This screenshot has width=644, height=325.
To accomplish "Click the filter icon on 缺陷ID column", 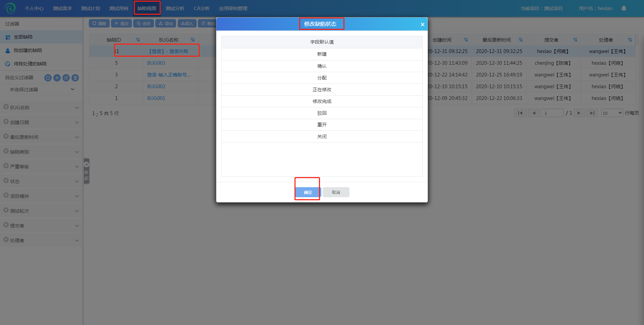I will (138, 40).
